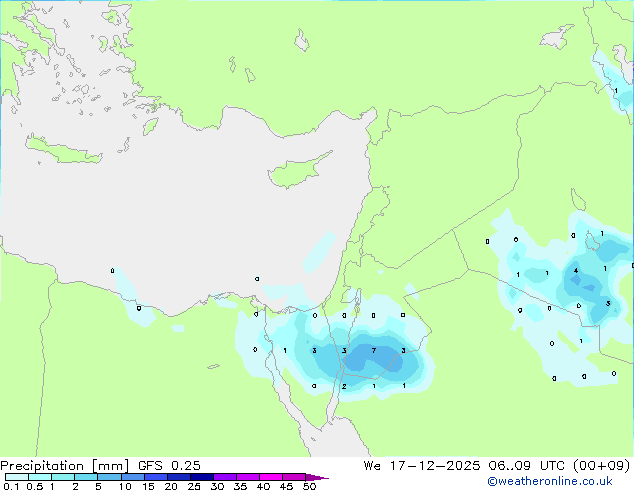Viewport: 634px width, 490px height.
Task: Click the 'GFS 0.25' model label
Action: (169, 466)
